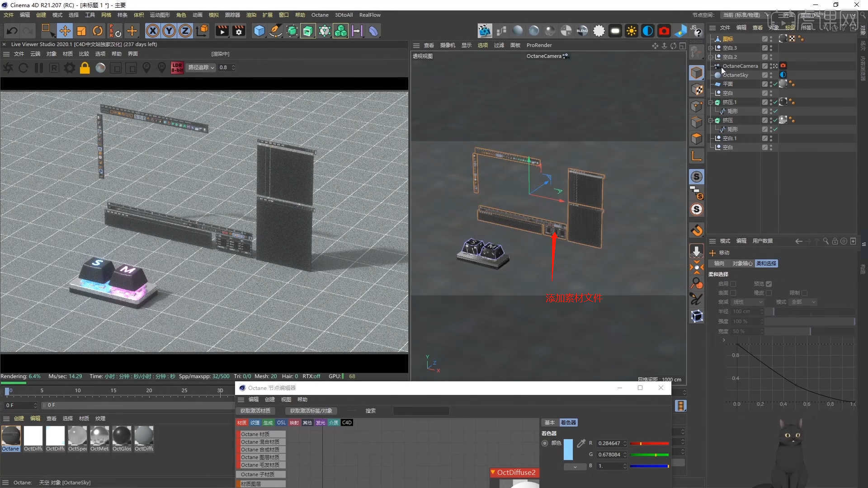
Task: Click the Octane Blend material icon
Action: click(x=582, y=31)
